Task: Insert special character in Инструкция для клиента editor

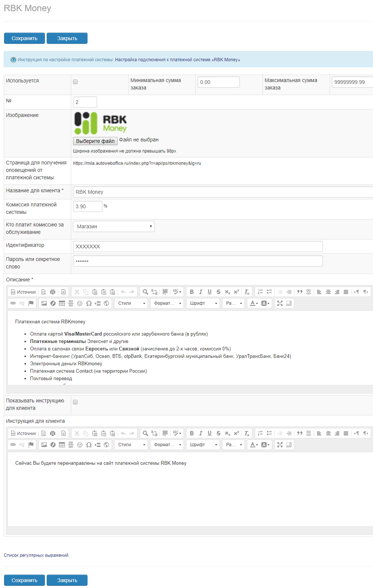Action: 89,445
